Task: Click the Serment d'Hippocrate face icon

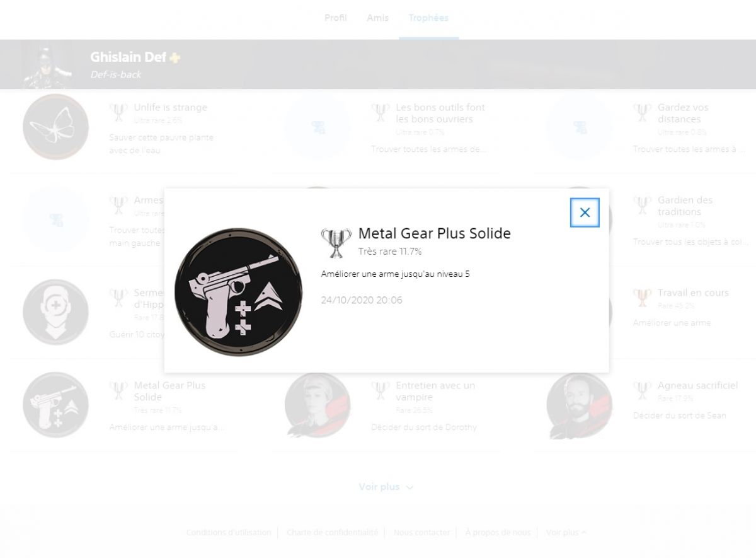Action: point(55,312)
